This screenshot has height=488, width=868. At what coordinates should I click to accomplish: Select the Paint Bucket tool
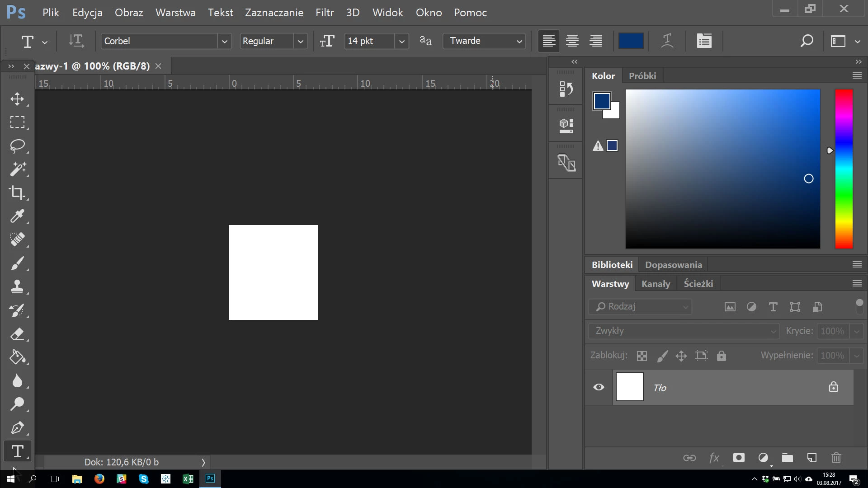pos(17,357)
